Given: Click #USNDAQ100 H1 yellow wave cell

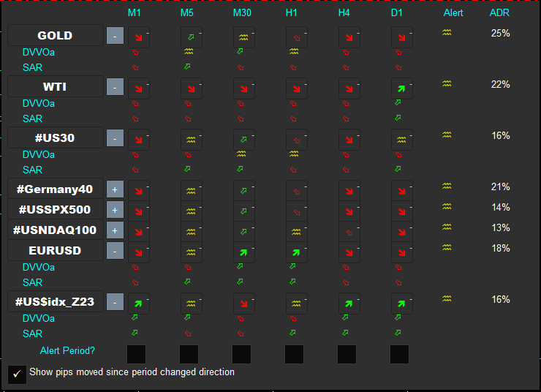Looking at the screenshot, I should [297, 232].
